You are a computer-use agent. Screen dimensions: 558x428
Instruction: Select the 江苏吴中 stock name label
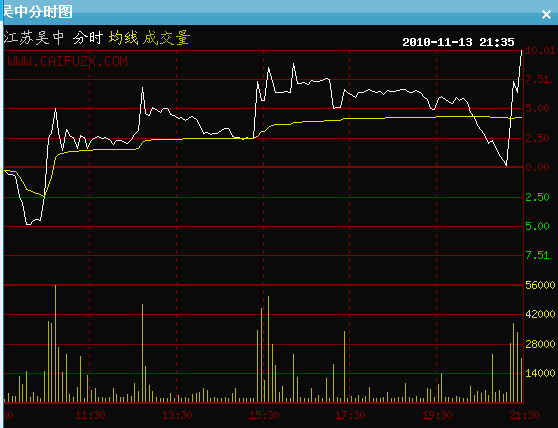tap(34, 38)
